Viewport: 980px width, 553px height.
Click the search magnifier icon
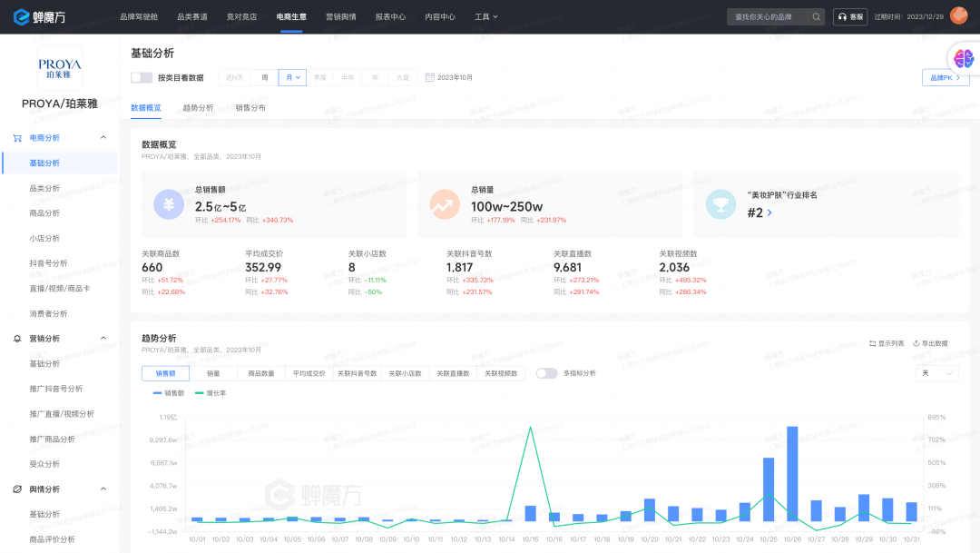[816, 16]
